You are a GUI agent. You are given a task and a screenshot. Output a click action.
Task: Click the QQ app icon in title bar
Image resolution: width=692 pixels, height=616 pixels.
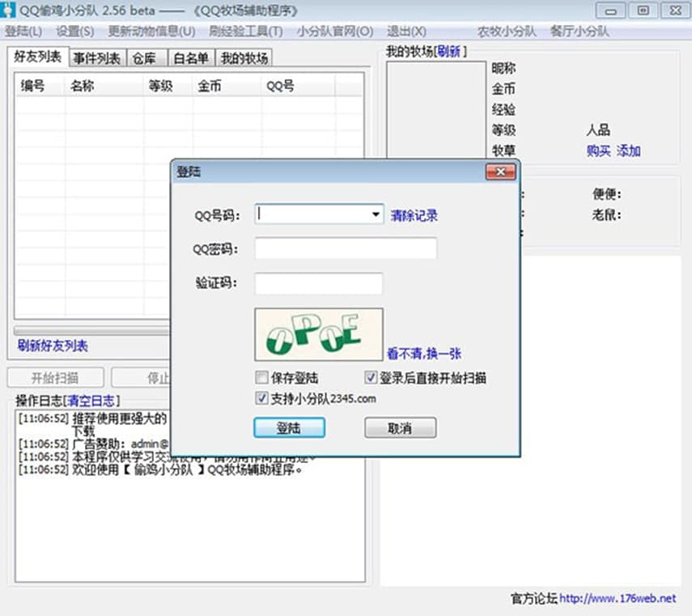click(x=10, y=10)
